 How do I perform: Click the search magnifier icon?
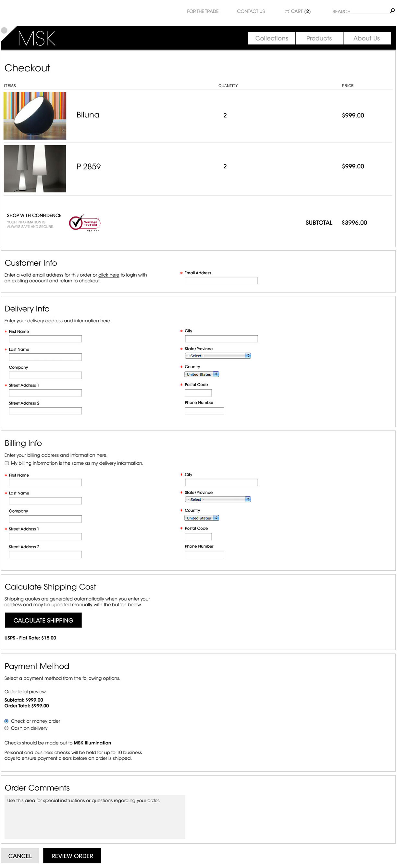(392, 11)
